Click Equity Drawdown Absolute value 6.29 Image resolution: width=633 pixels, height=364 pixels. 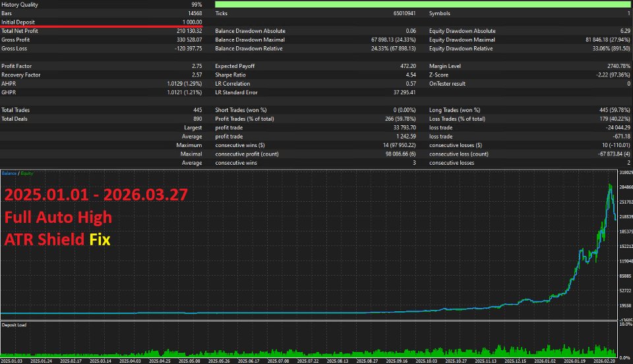pos(625,31)
